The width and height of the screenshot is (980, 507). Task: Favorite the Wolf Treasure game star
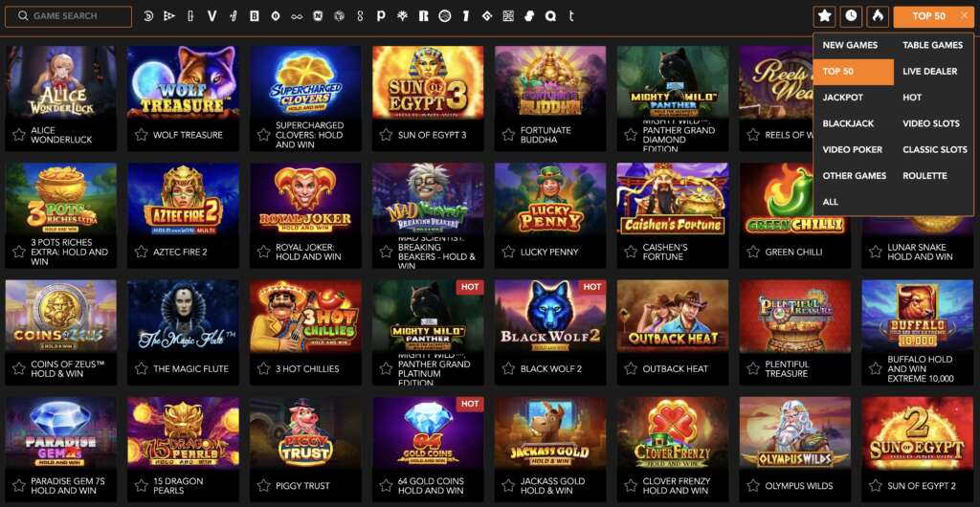tap(142, 135)
